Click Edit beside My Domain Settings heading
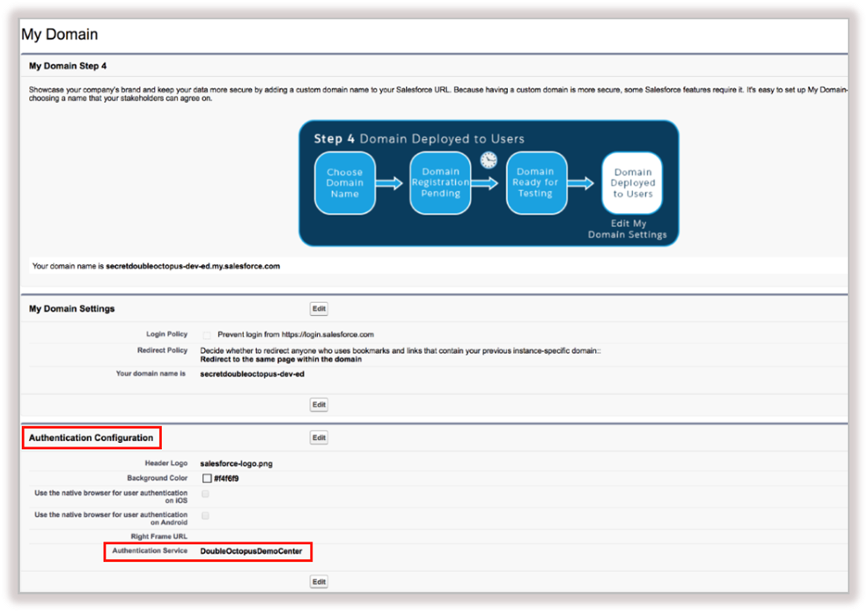Viewport: 868px width, 612px height. pos(319,308)
